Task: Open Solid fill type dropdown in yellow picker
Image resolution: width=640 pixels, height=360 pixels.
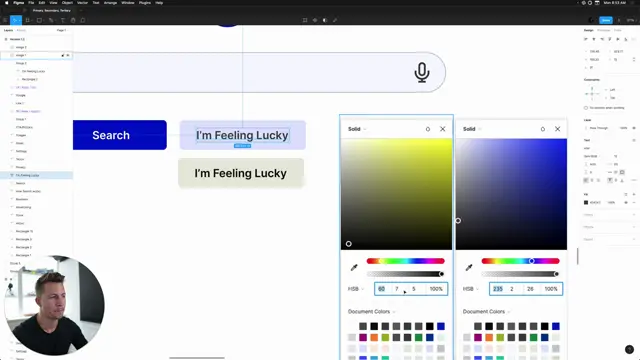Action: [357, 129]
